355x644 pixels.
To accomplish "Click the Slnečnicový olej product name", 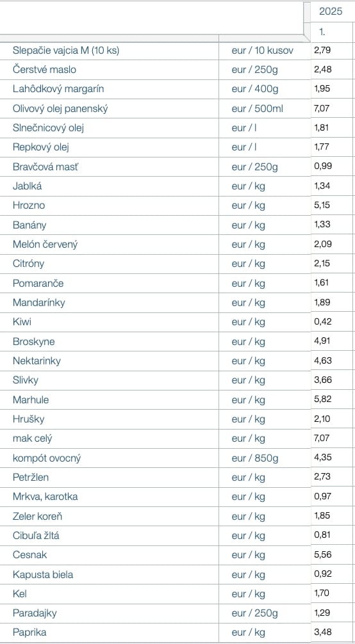I will click(48, 128).
